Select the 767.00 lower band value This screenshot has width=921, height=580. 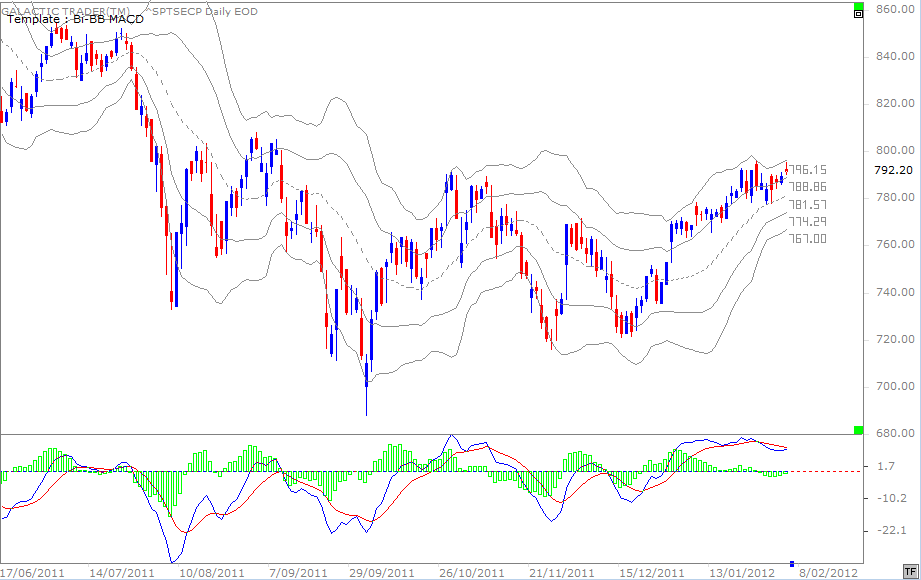(808, 239)
